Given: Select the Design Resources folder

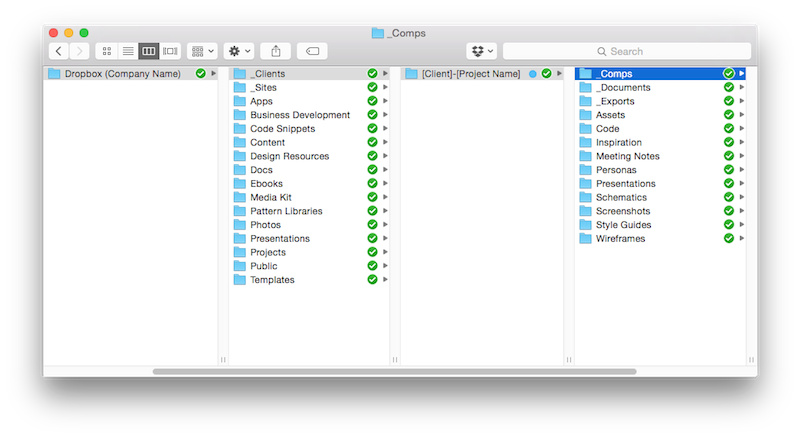Looking at the screenshot, I should tap(289, 156).
